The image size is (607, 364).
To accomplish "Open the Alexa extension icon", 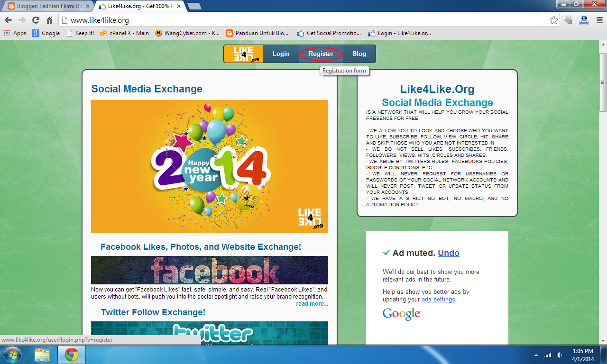I will [584, 20].
